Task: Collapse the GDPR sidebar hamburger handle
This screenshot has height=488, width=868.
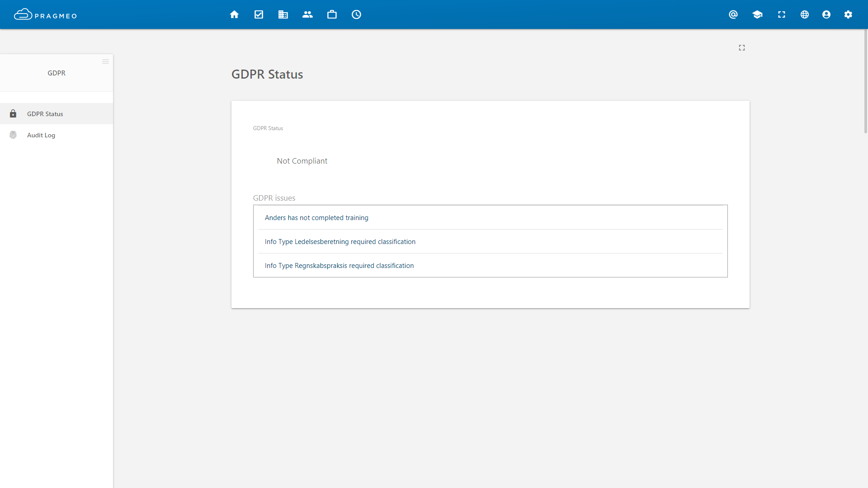Action: [x=105, y=61]
